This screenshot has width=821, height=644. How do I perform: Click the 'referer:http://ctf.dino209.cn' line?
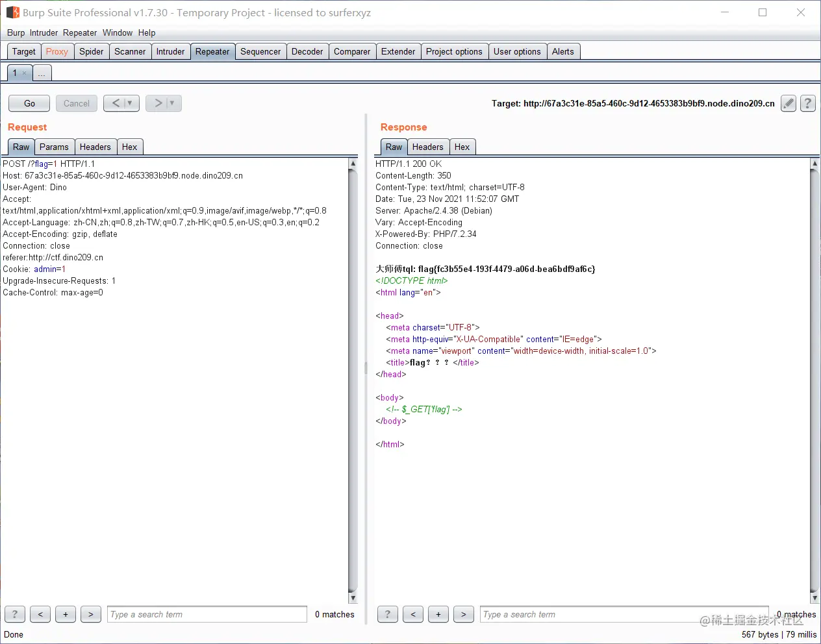(53, 257)
